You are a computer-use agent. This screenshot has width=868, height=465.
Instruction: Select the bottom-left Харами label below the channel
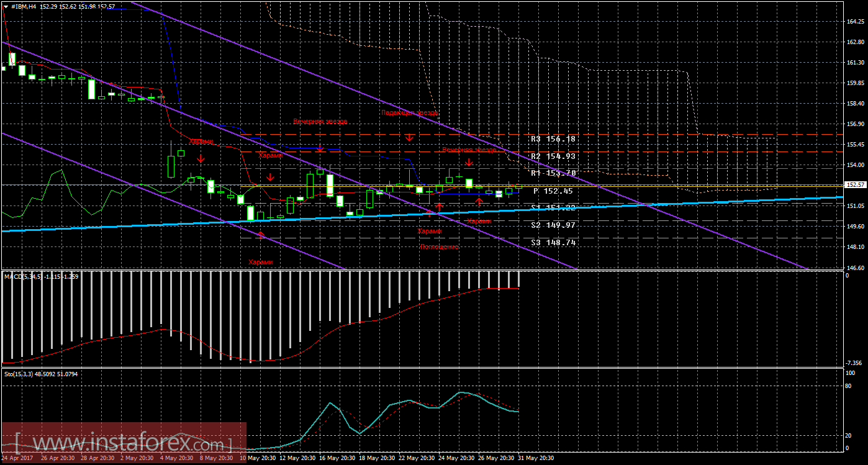261,262
